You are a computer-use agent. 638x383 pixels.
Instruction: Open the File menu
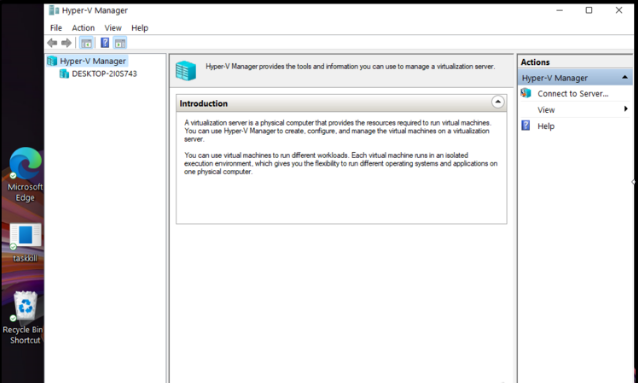(x=56, y=28)
